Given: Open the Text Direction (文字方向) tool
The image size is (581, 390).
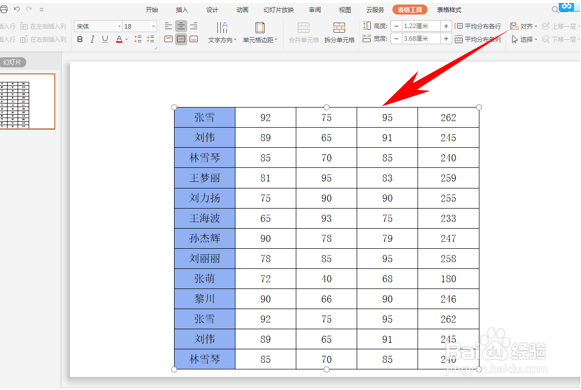Looking at the screenshot, I should pyautogui.click(x=222, y=32).
